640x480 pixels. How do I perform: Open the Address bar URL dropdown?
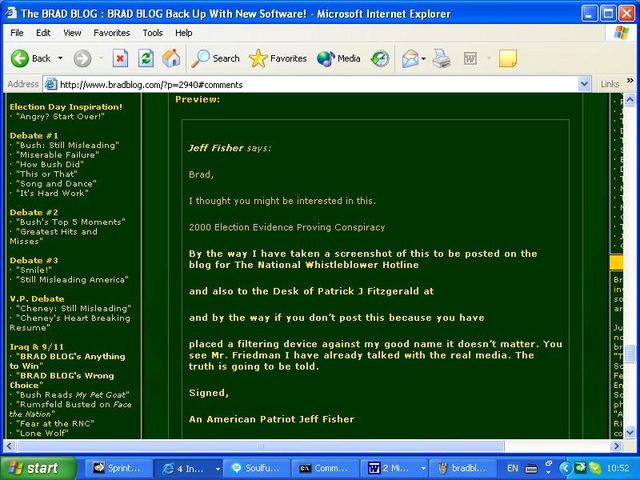pos(587,85)
